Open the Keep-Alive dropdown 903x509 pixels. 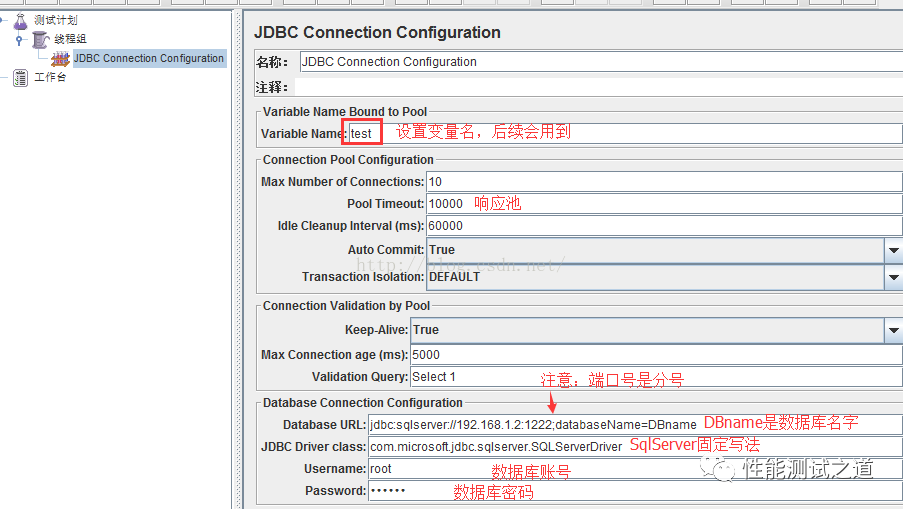click(893, 330)
